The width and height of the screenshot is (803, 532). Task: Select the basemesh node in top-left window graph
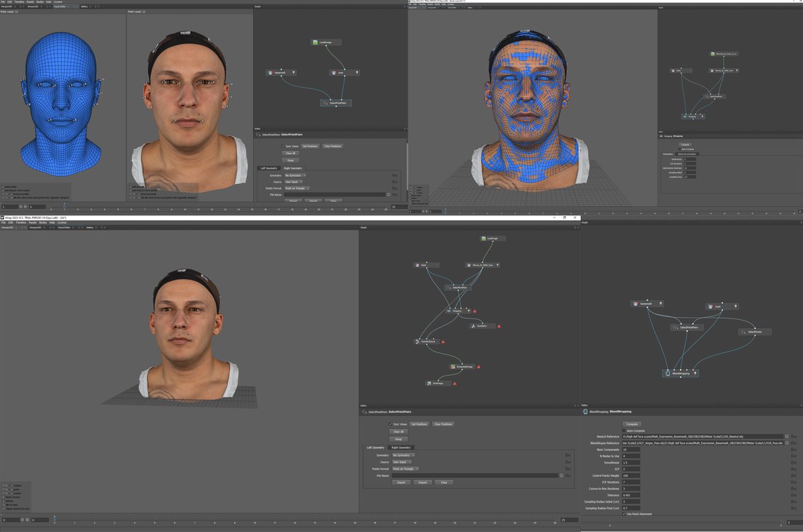point(281,72)
